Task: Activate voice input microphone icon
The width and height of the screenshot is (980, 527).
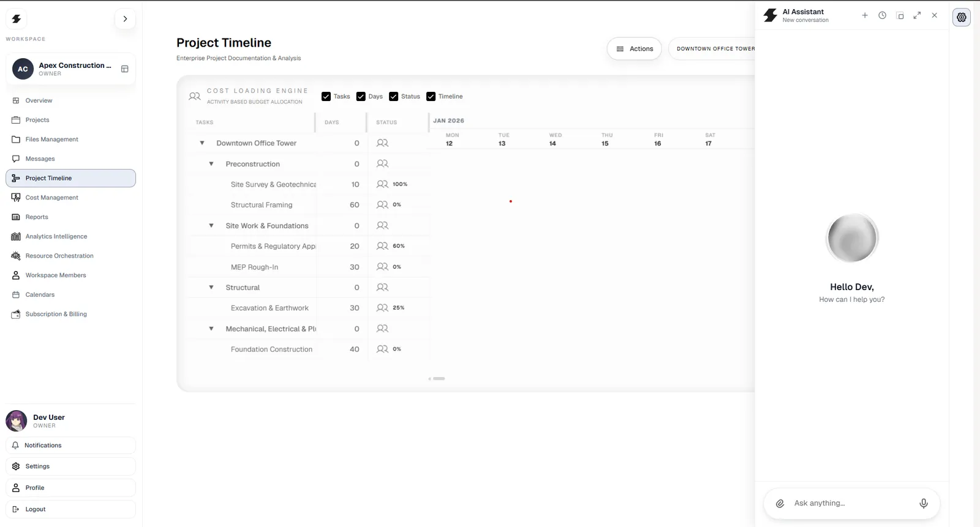Action: coord(924,503)
